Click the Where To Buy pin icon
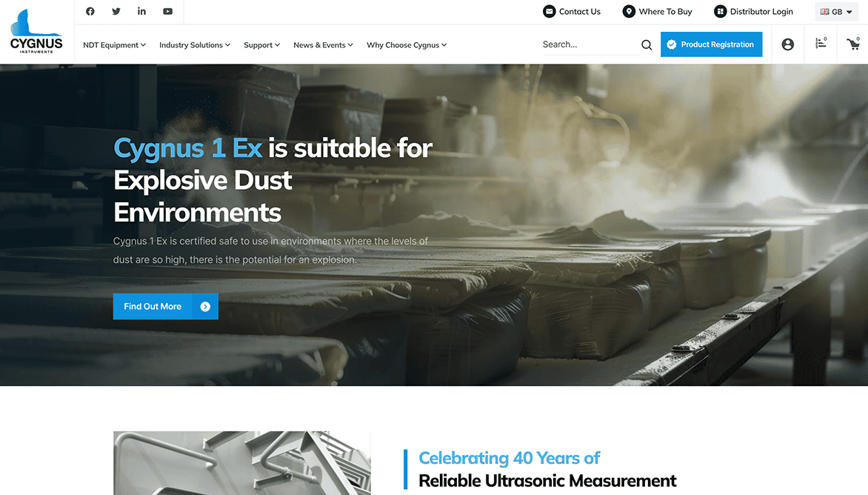The width and height of the screenshot is (868, 495). (x=629, y=11)
